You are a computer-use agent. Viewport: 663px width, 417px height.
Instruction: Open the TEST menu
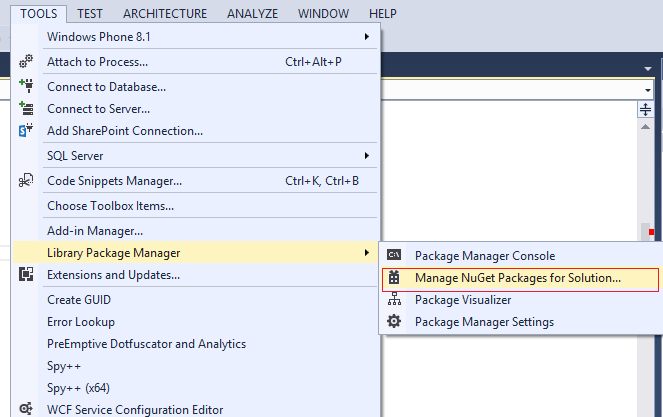point(90,14)
